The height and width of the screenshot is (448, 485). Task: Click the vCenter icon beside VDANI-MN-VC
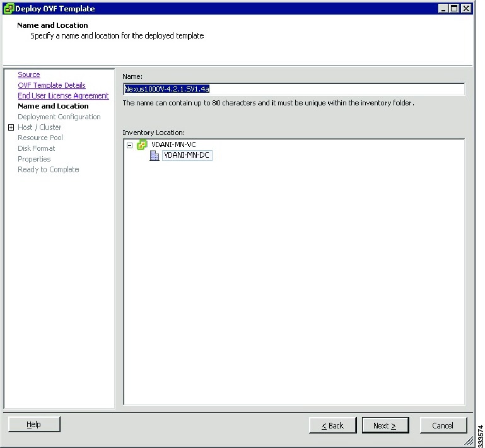coord(142,144)
